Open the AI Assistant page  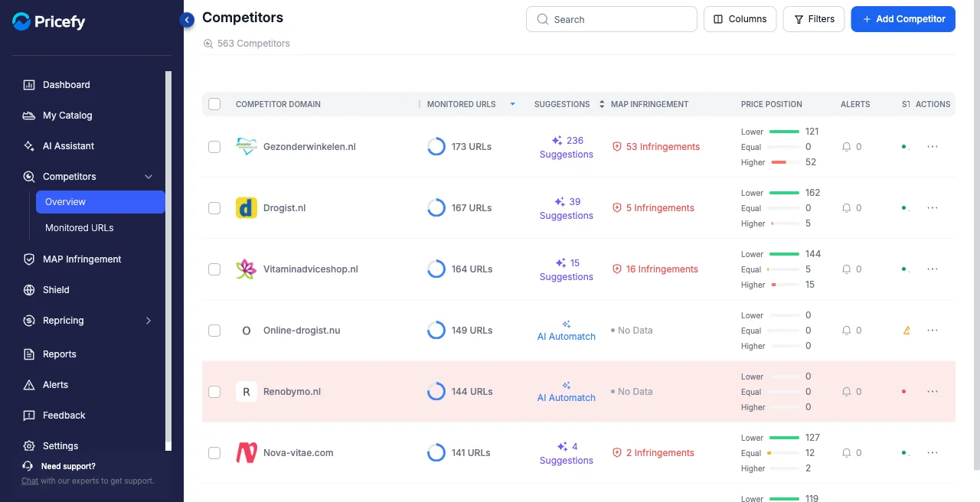[68, 146]
